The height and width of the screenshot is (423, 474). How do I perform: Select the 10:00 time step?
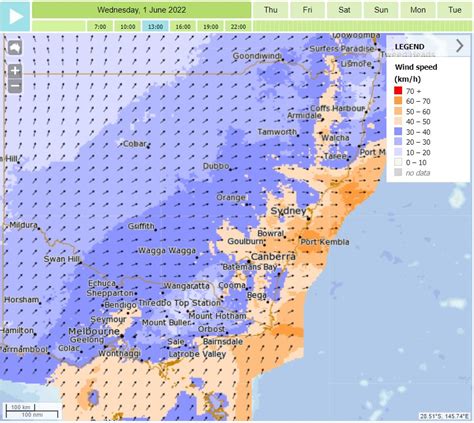click(x=128, y=26)
